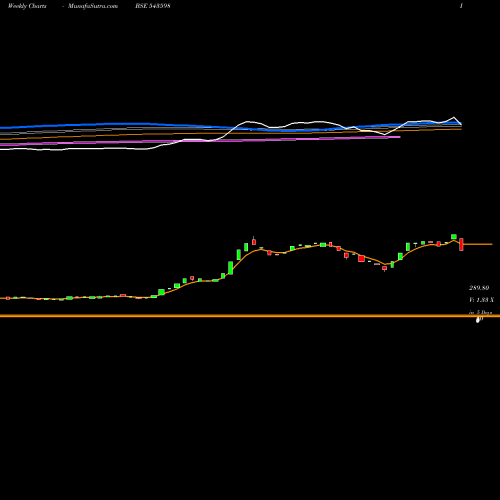Click the 'V: 1.33 X' volume label
Viewport: 500px width, 500px height.
[x=481, y=300]
